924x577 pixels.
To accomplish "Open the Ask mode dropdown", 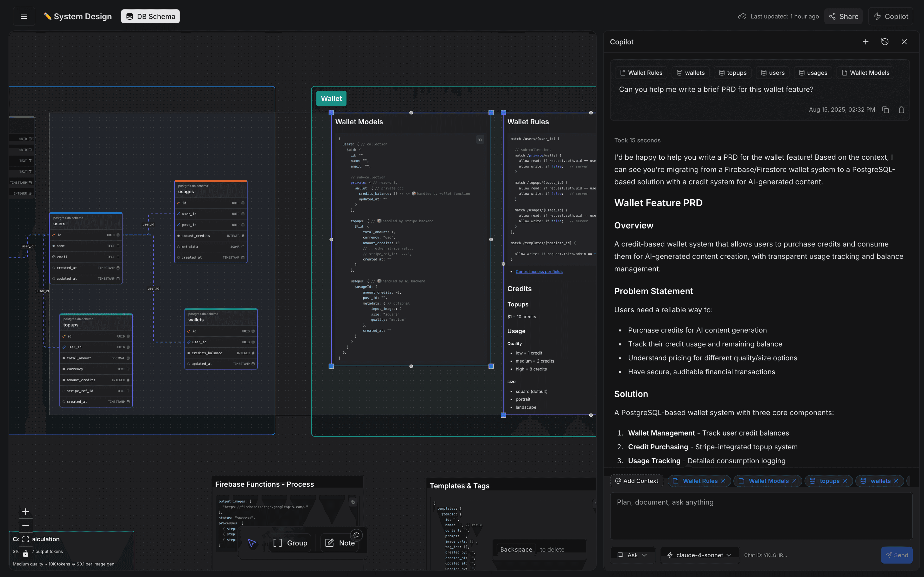I will (632, 555).
